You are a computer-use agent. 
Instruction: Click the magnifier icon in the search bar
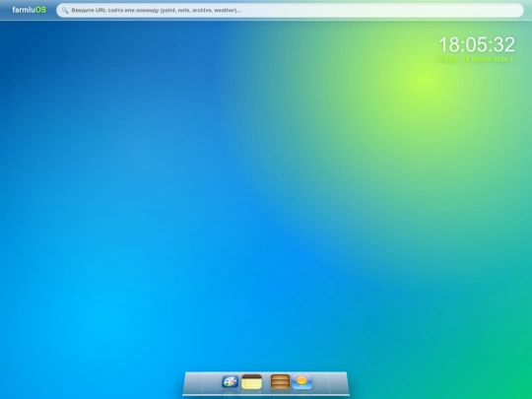coord(65,11)
